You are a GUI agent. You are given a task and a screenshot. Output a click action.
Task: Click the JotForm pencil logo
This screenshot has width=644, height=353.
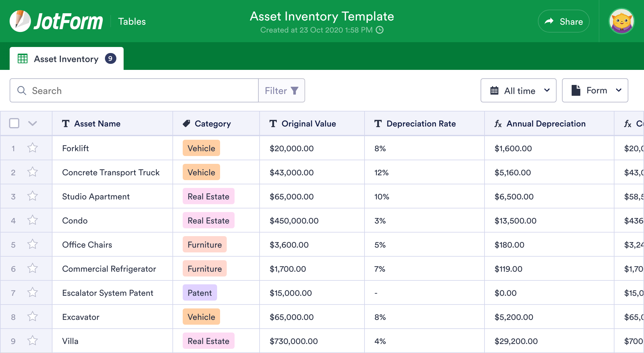tap(20, 20)
